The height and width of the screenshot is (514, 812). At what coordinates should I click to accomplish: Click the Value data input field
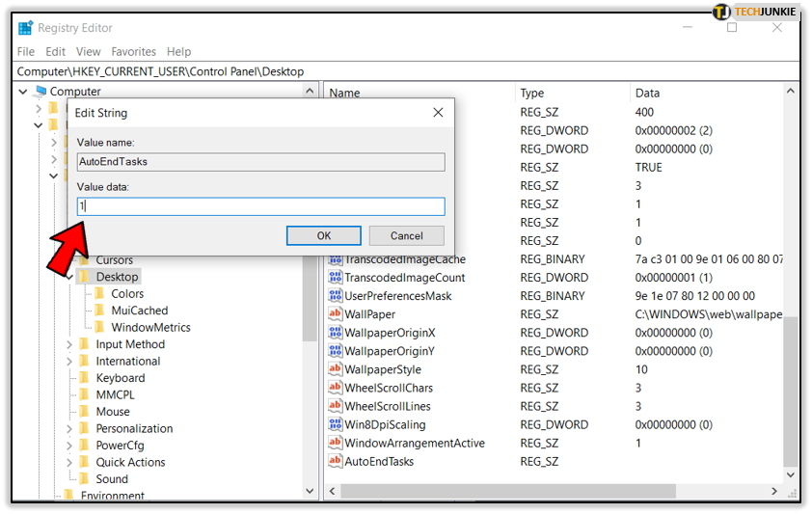click(261, 206)
